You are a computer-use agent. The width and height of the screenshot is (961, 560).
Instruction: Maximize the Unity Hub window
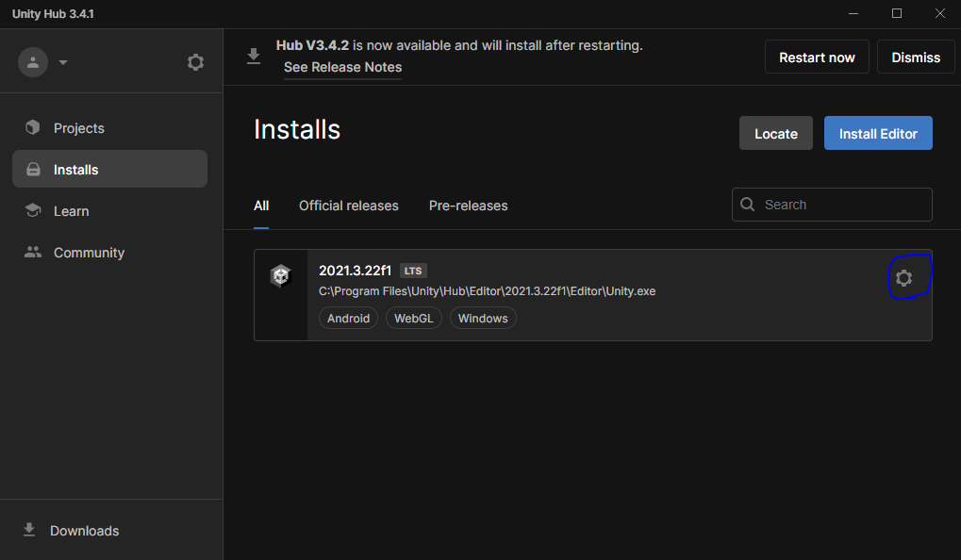(x=897, y=13)
